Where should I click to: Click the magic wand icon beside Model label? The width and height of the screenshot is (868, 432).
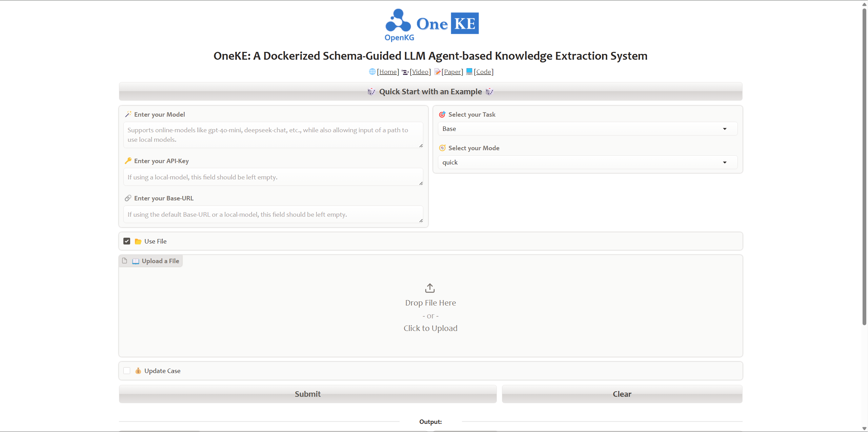tap(128, 114)
